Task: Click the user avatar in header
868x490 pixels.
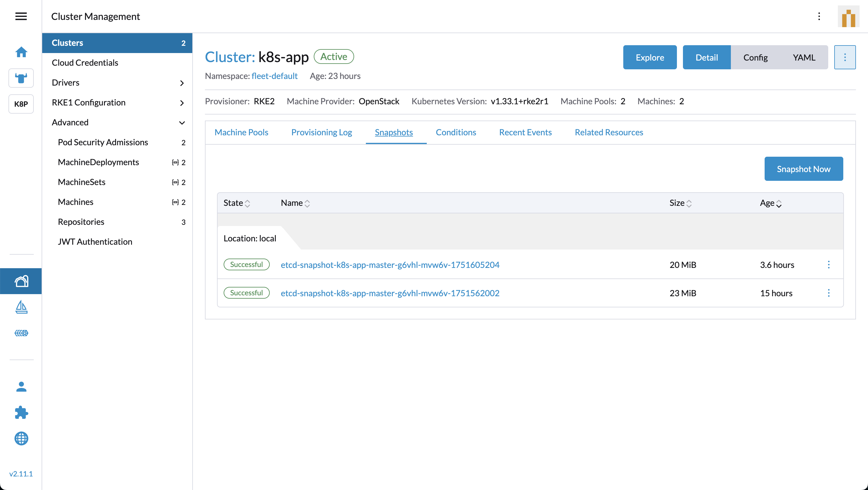Action: 848,17
